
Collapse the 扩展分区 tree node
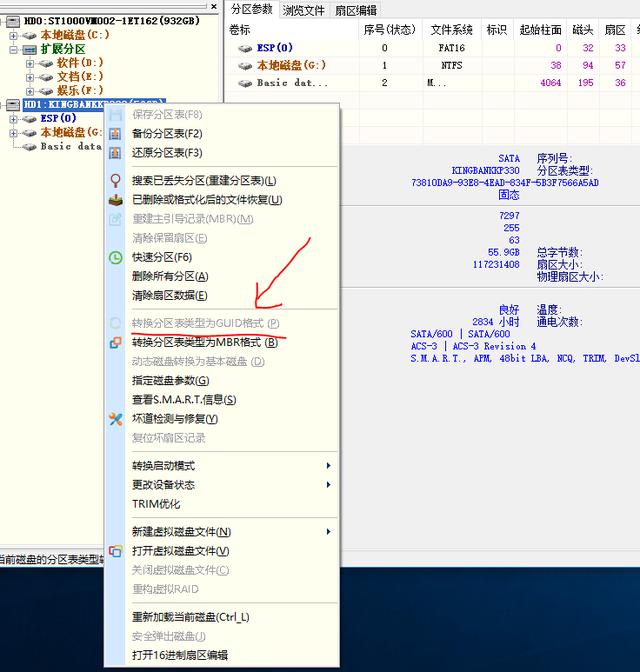coord(13,50)
